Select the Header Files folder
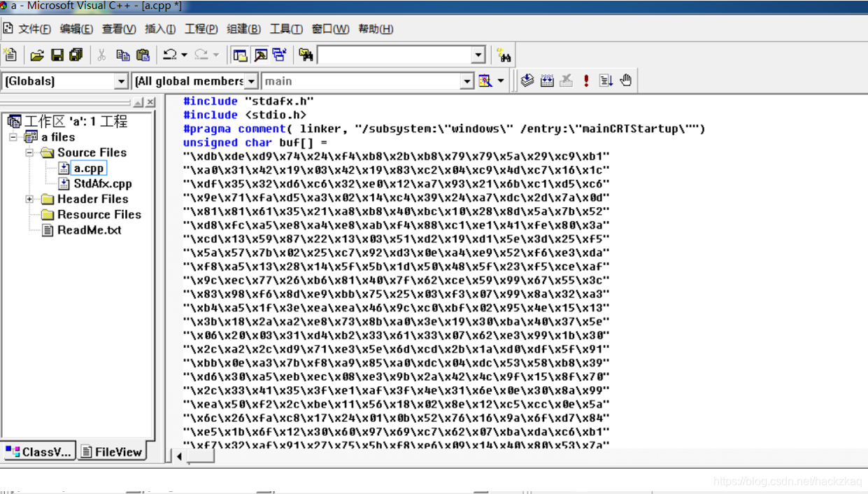This screenshot has height=494, width=868. pyautogui.click(x=92, y=199)
